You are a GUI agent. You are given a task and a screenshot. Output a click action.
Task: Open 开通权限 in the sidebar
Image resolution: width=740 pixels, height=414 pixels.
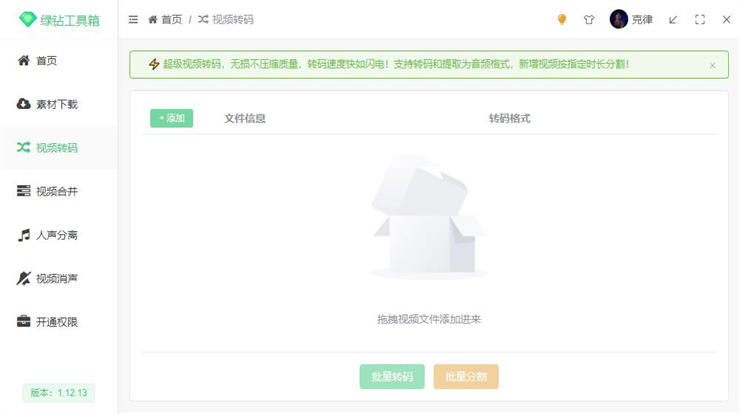point(59,321)
